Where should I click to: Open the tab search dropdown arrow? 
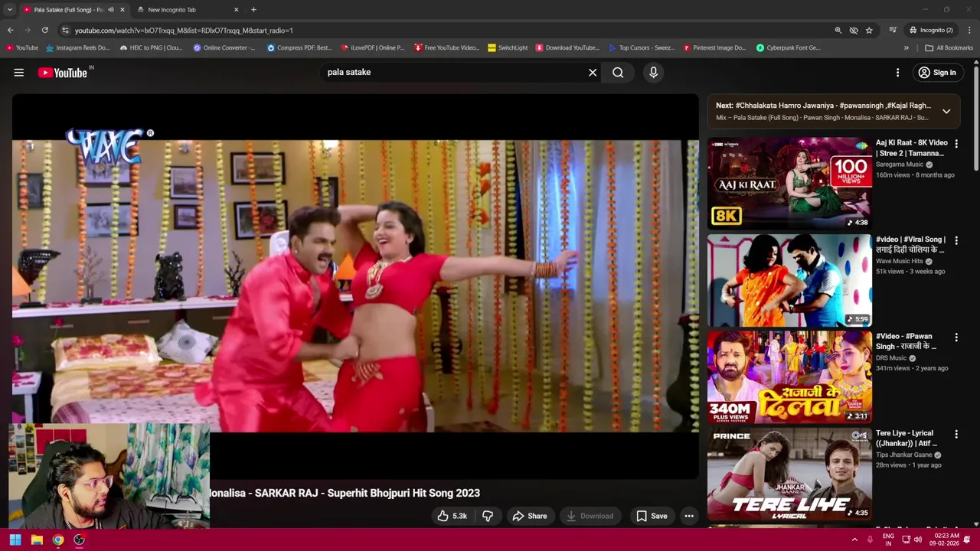(9, 10)
